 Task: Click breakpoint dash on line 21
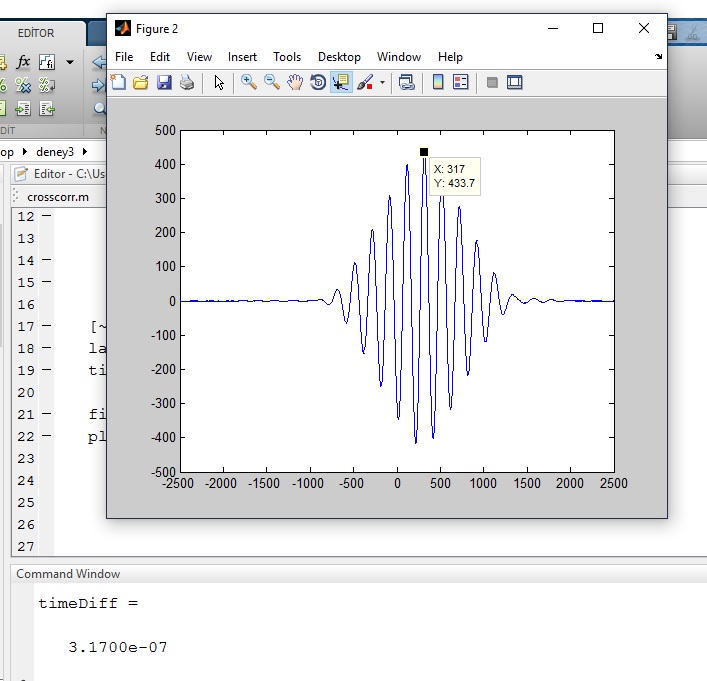click(x=46, y=414)
